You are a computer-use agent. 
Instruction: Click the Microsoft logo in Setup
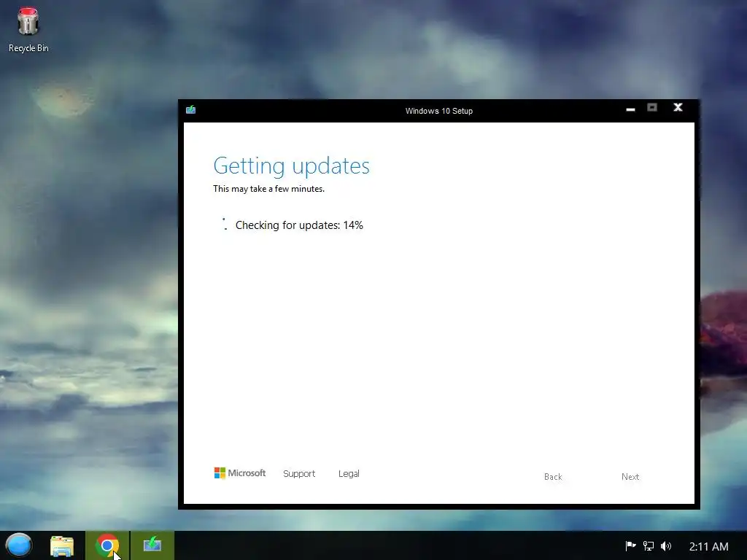[x=239, y=472]
